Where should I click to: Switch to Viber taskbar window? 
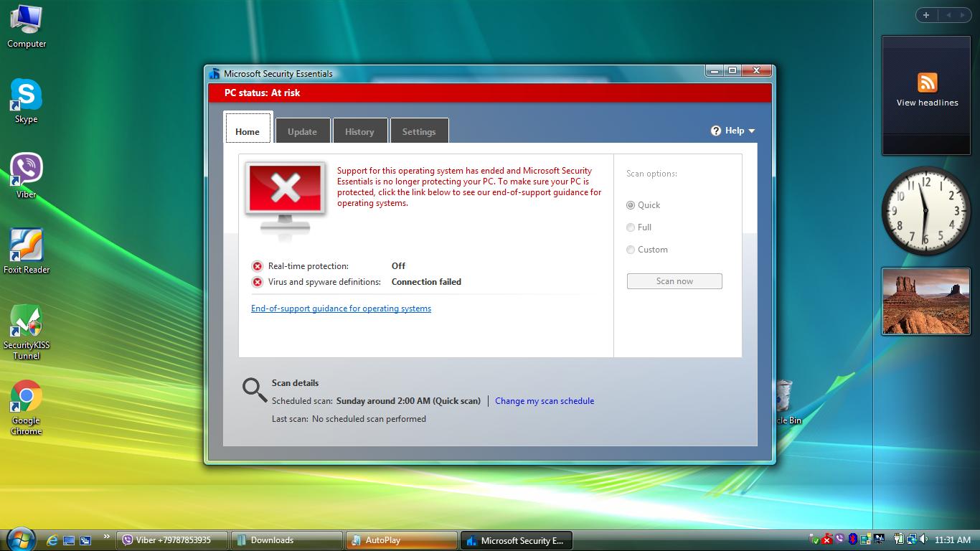click(172, 540)
